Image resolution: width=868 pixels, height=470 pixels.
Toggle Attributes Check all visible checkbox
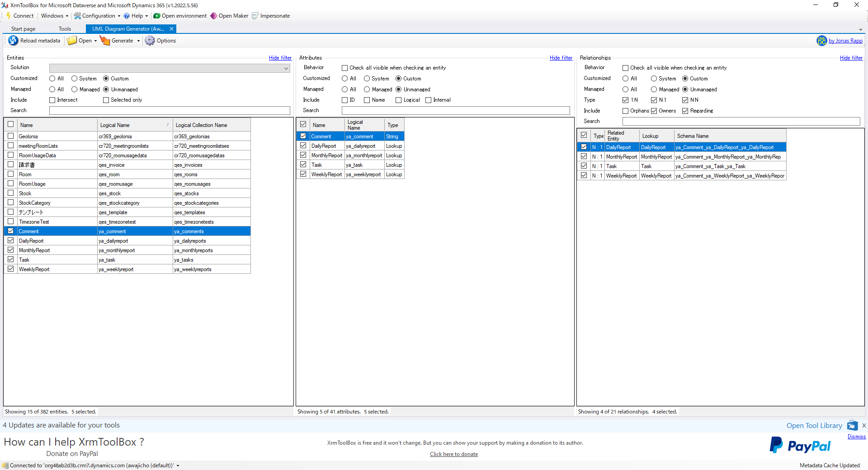click(344, 68)
